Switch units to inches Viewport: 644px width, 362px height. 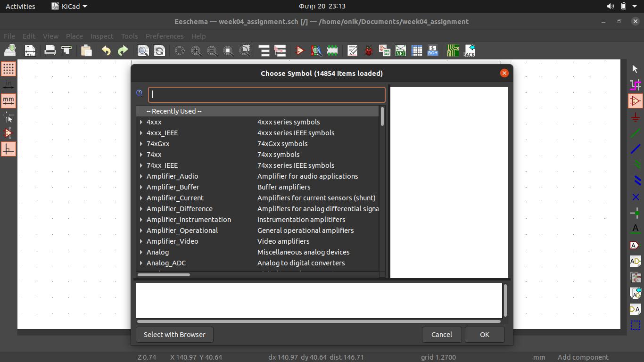tap(8, 85)
